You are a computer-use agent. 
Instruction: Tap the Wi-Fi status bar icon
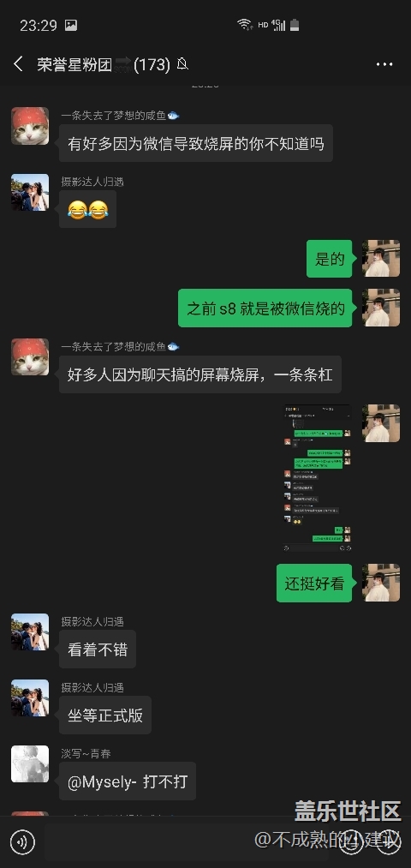tap(244, 24)
